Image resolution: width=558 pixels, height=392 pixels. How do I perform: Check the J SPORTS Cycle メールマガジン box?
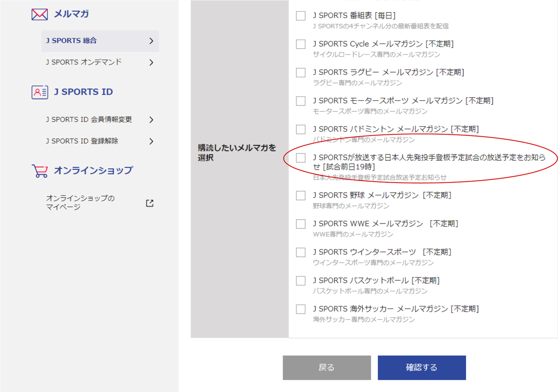coord(301,44)
